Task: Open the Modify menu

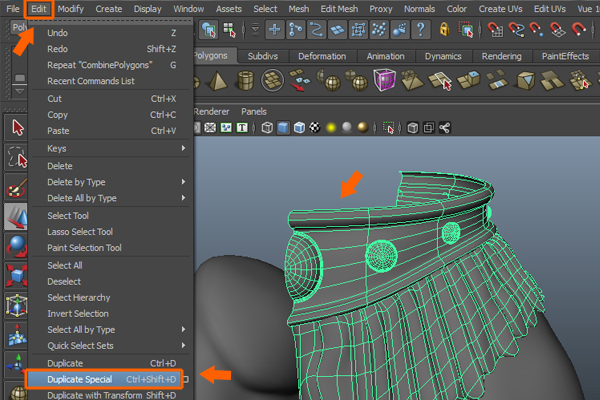Action: pyautogui.click(x=71, y=9)
